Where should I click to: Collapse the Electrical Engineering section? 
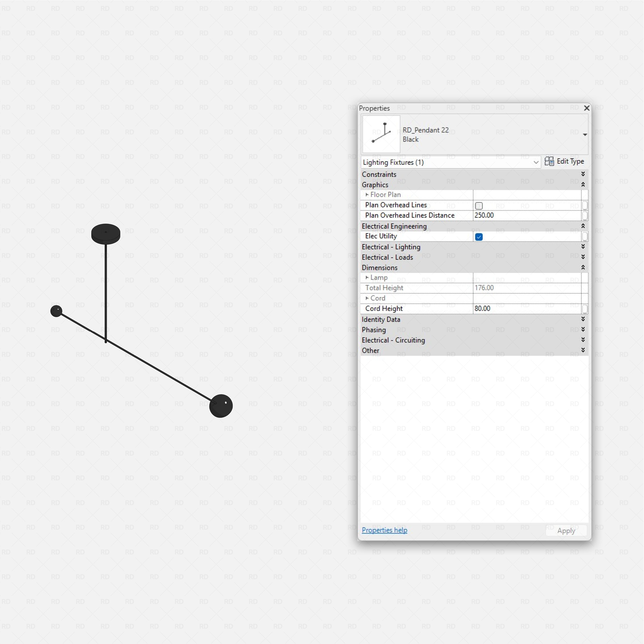point(583,226)
